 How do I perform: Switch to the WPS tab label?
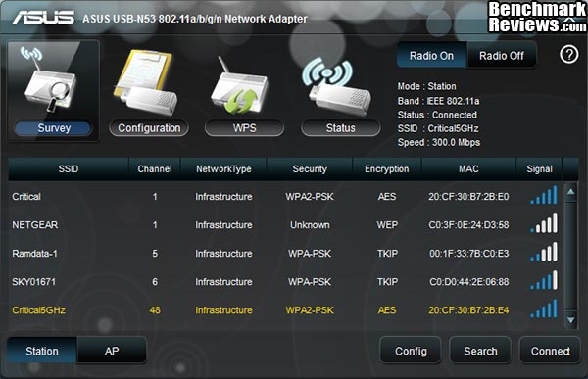tap(244, 128)
